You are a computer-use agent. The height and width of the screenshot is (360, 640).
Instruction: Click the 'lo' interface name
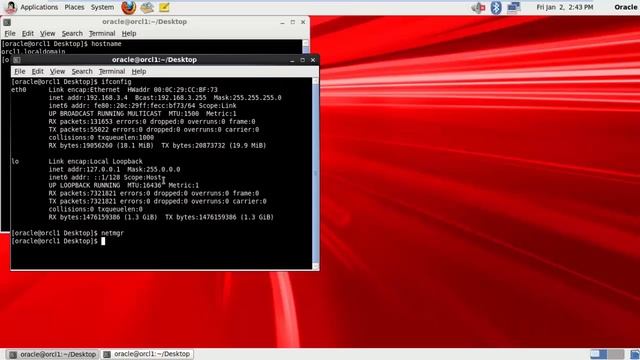click(x=15, y=162)
